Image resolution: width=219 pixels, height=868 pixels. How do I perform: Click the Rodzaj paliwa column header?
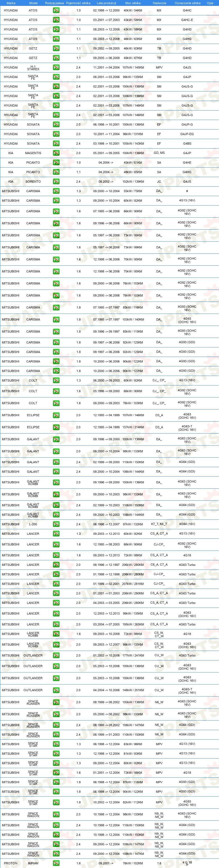pos(54,3)
